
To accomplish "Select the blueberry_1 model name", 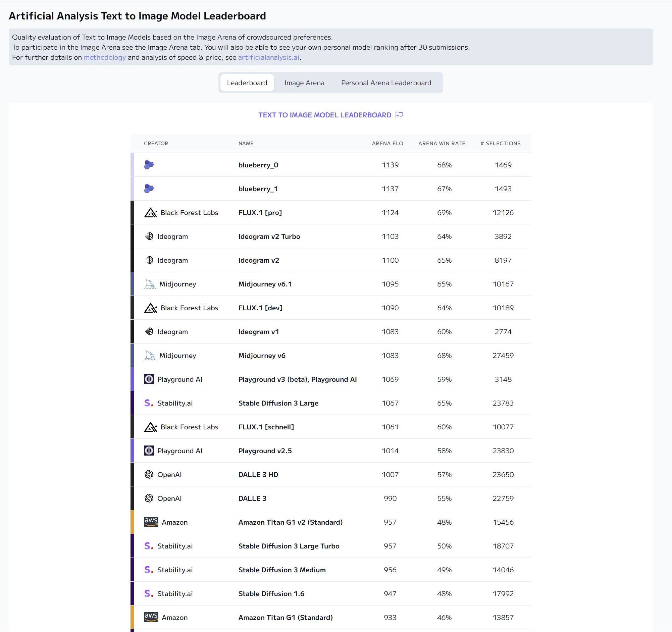I will 258,189.
